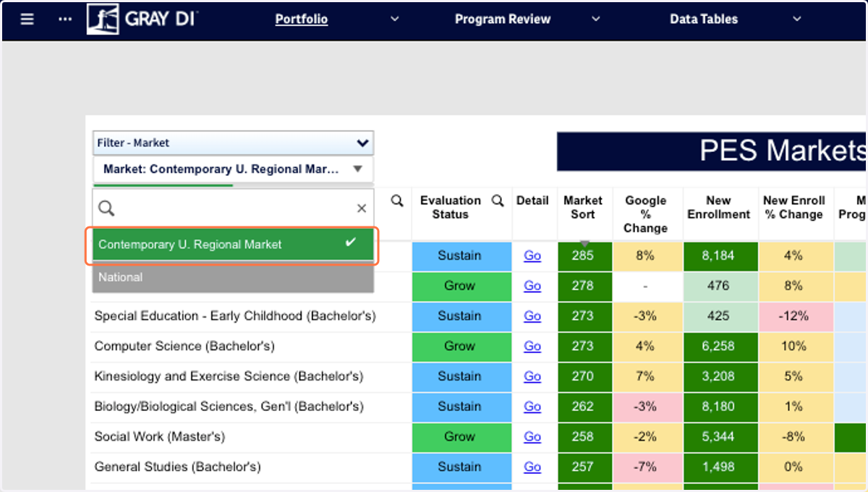Toggle the Market: Contemporary U. Regional selector arrow

click(x=357, y=169)
